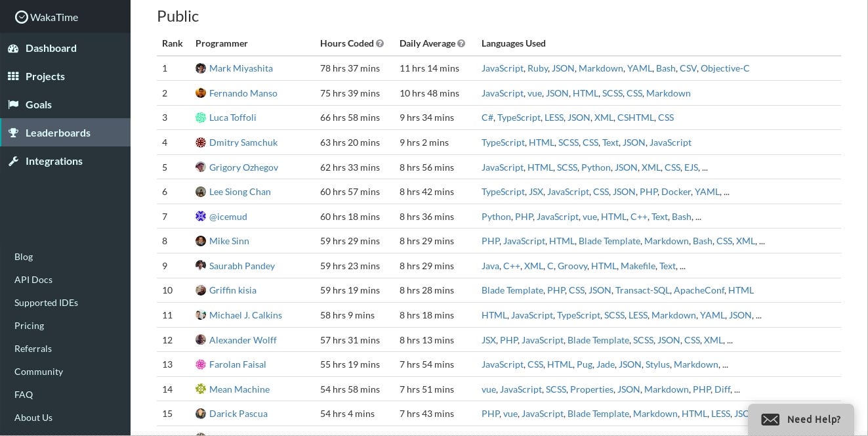Click the Hours Coded help question icon
868x436 pixels.
coord(380,43)
